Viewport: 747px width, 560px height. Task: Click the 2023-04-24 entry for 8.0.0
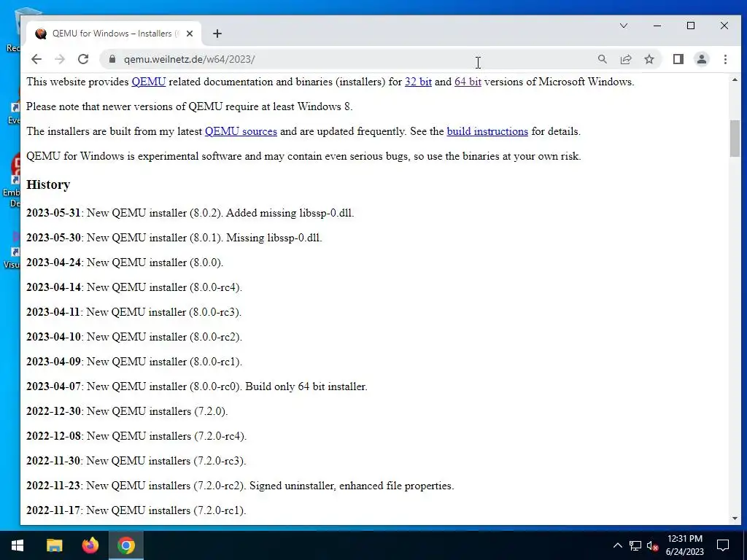click(x=125, y=262)
